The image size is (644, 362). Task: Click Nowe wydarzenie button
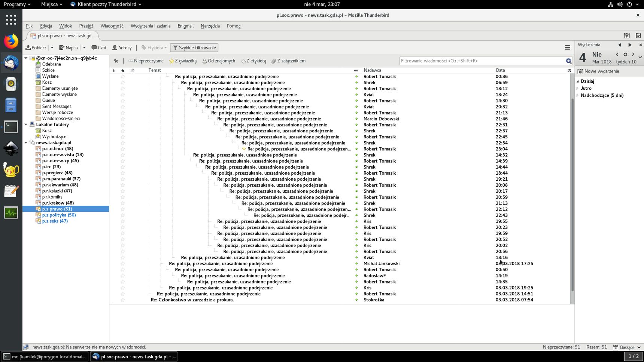tap(598, 71)
